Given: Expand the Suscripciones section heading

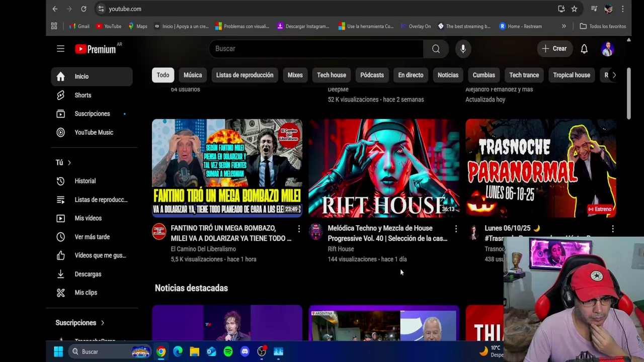Looking at the screenshot, I should coord(80,323).
